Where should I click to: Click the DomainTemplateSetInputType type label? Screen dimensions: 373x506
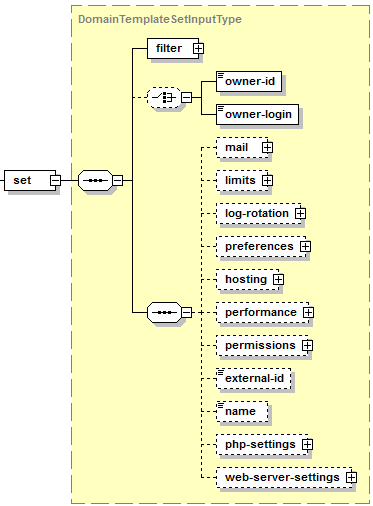click(160, 19)
